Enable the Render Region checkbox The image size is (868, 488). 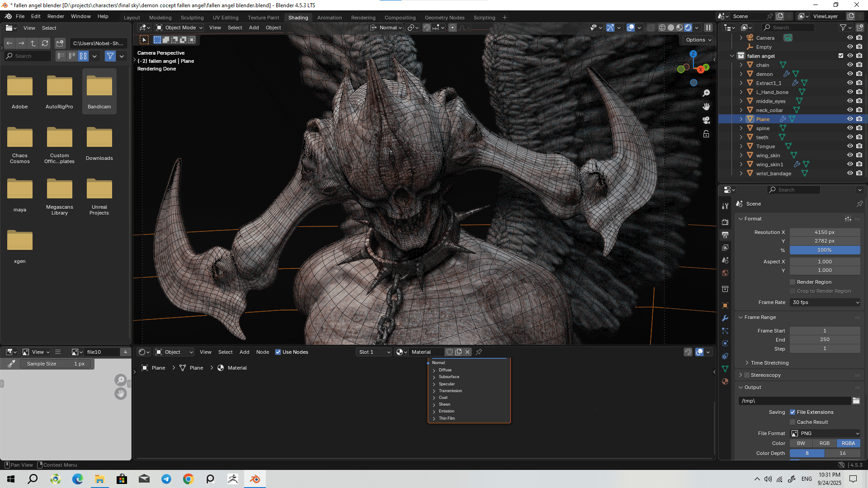coord(793,282)
